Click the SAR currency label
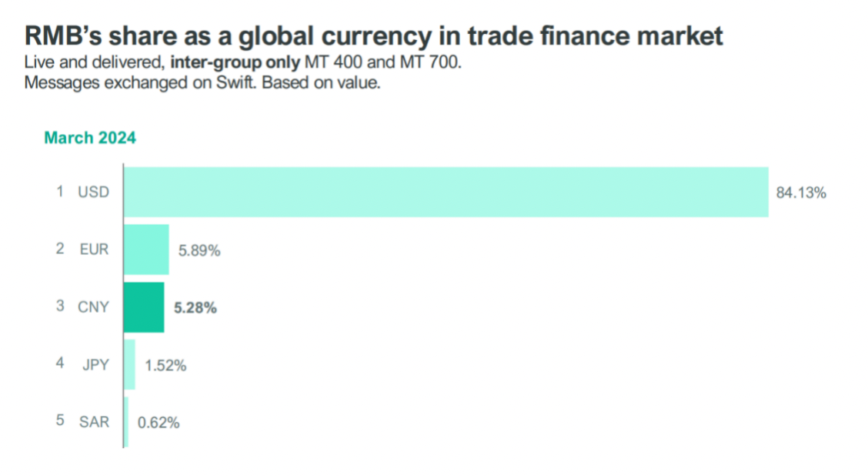 click(94, 422)
